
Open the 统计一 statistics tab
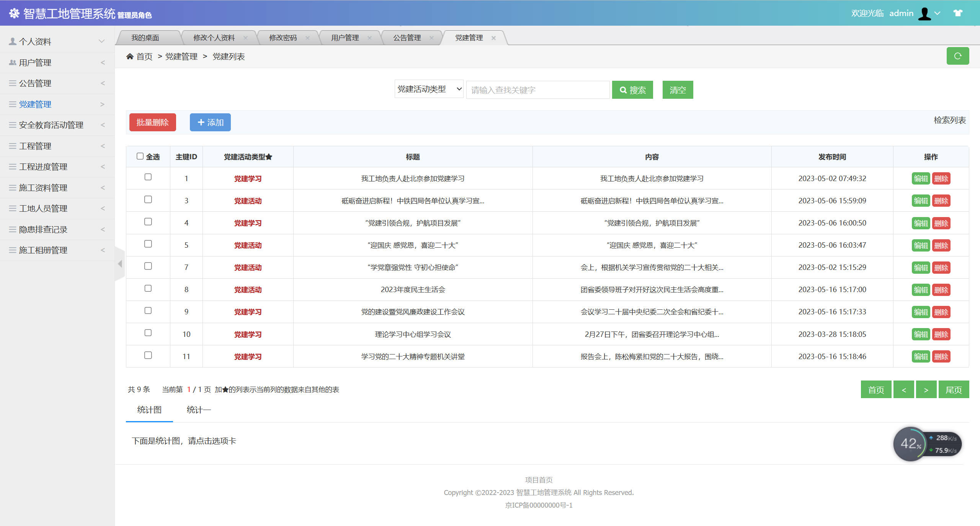[x=199, y=410]
